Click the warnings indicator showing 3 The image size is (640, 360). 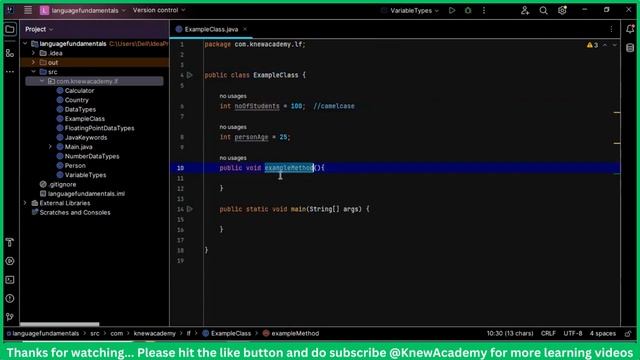(592, 45)
